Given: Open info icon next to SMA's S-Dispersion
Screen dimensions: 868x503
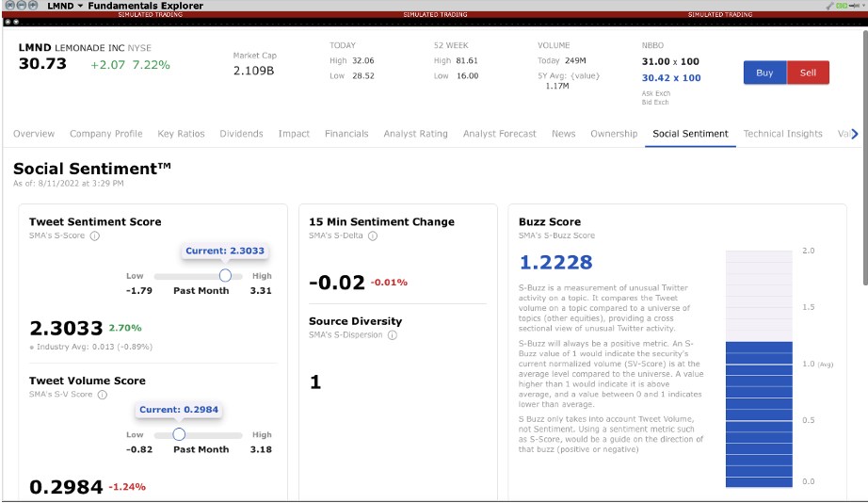Looking at the screenshot, I should [x=392, y=335].
